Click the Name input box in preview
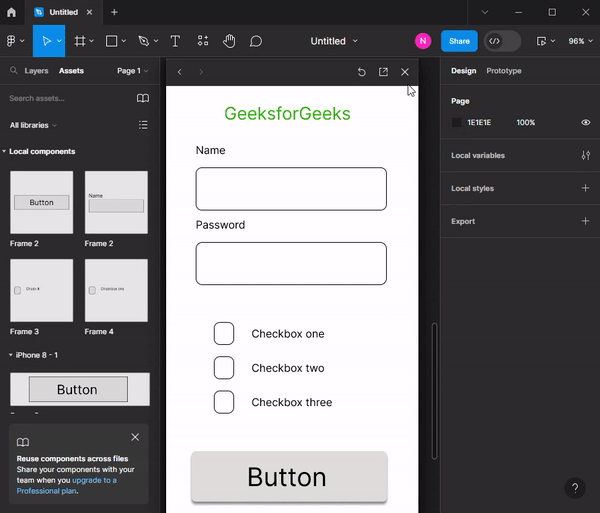 291,189
